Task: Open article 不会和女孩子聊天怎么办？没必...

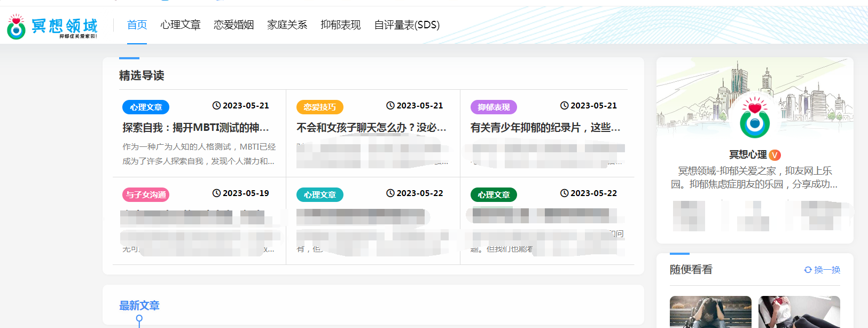Action: point(371,128)
